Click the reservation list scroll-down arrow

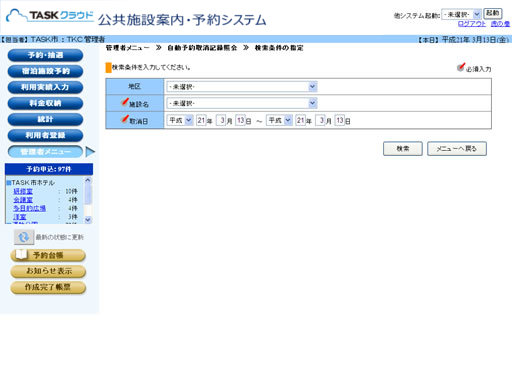[88, 220]
